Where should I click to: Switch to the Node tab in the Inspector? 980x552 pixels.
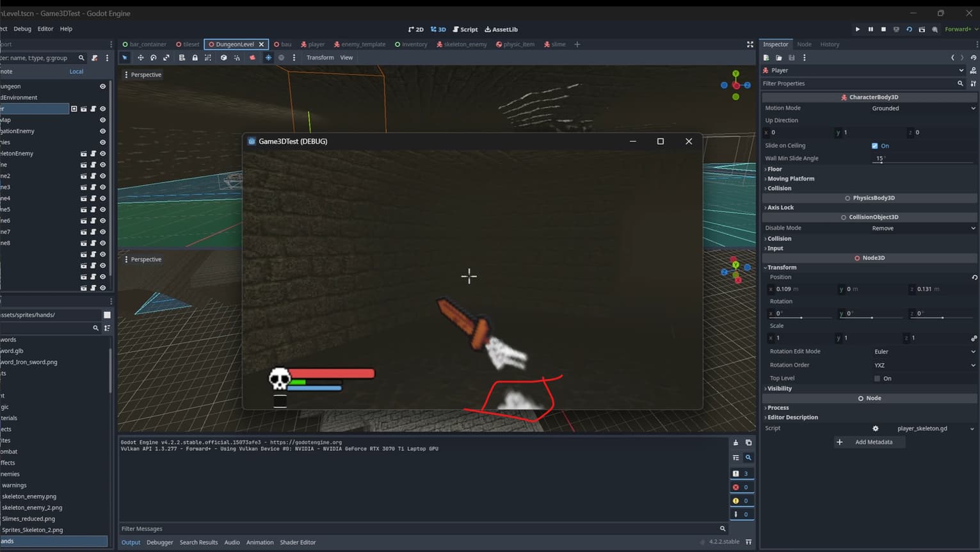[x=803, y=44]
